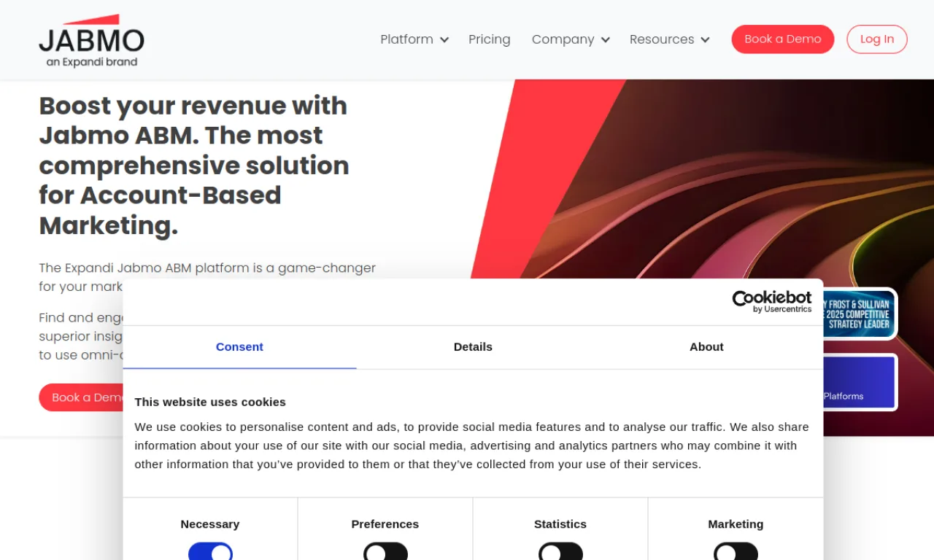Expand the Resources menu chevron

click(705, 40)
